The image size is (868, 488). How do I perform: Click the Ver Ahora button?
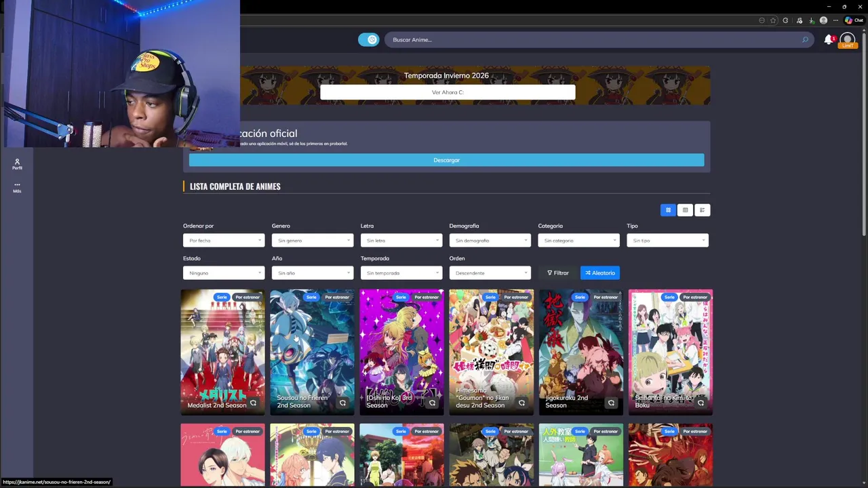point(448,92)
